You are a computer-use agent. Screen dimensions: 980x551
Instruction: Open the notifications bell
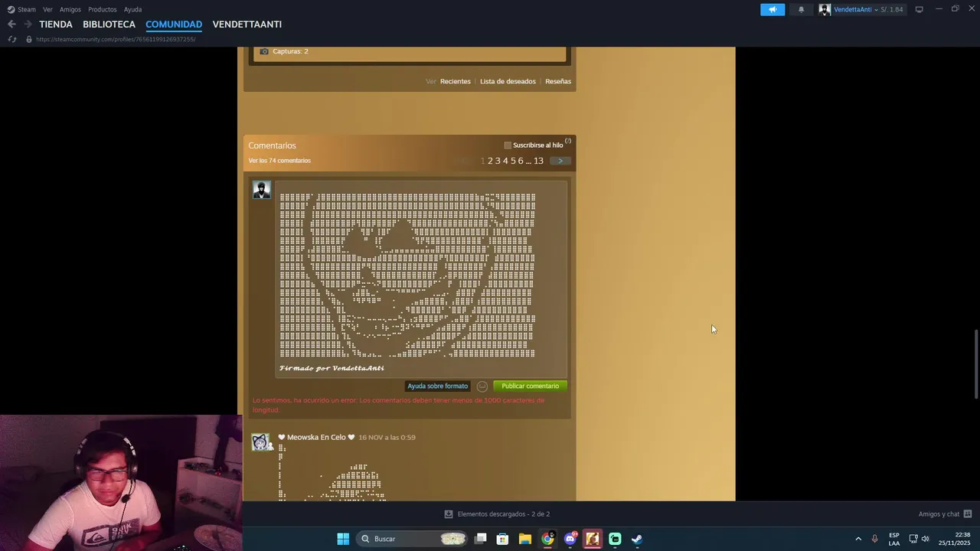point(801,9)
